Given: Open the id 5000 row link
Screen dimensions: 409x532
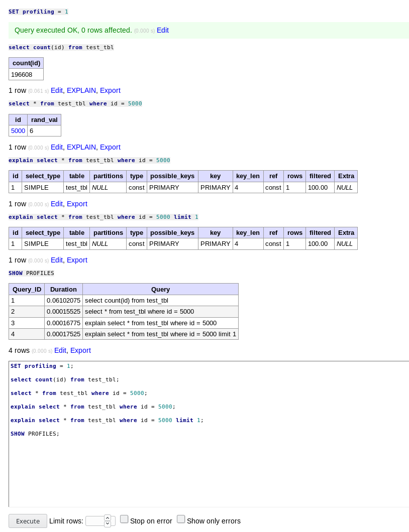Looking at the screenshot, I should [18, 130].
